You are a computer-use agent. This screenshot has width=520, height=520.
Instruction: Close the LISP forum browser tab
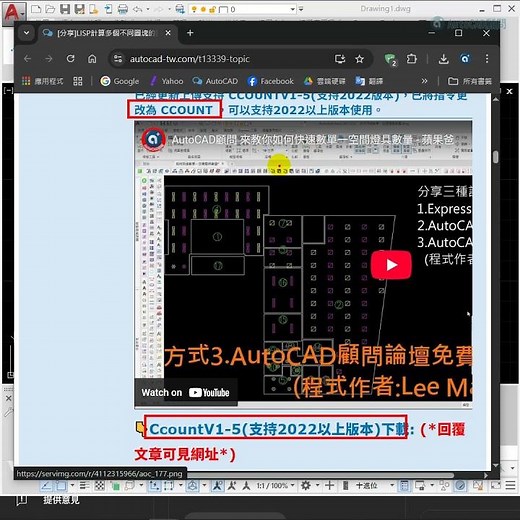168,33
